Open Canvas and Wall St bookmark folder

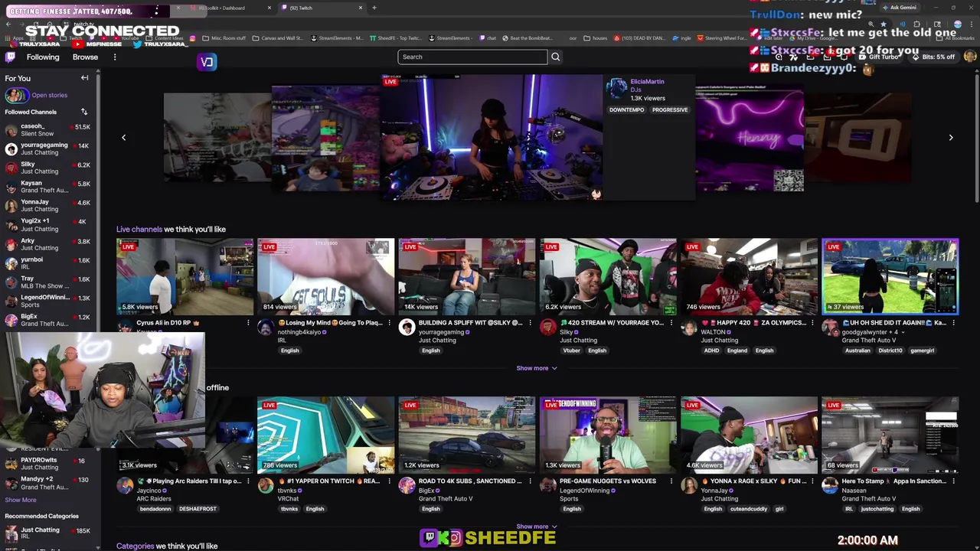pos(278,38)
